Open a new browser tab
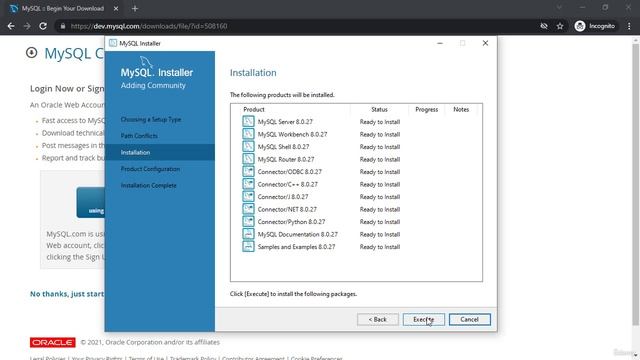This screenshot has height=360, width=640. coord(135,8)
